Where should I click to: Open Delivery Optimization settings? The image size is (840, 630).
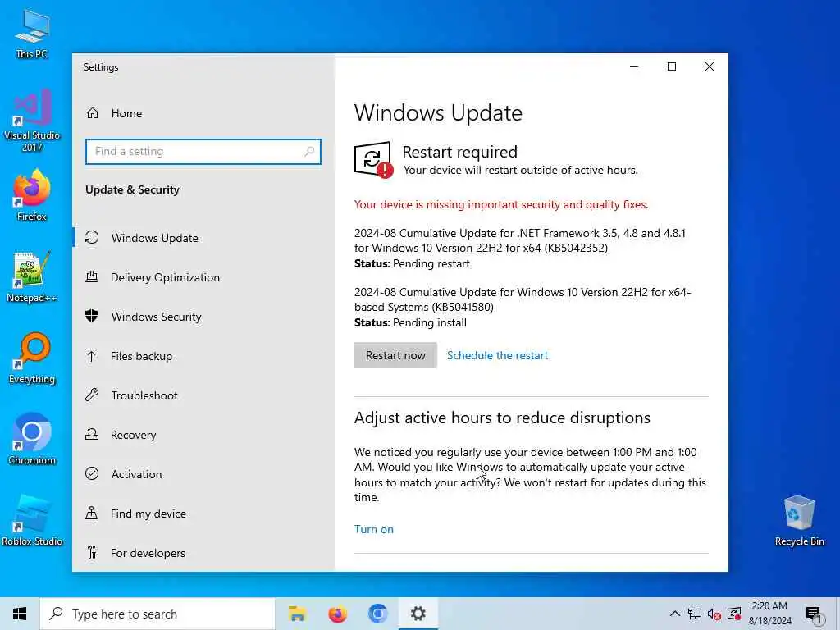203,277
